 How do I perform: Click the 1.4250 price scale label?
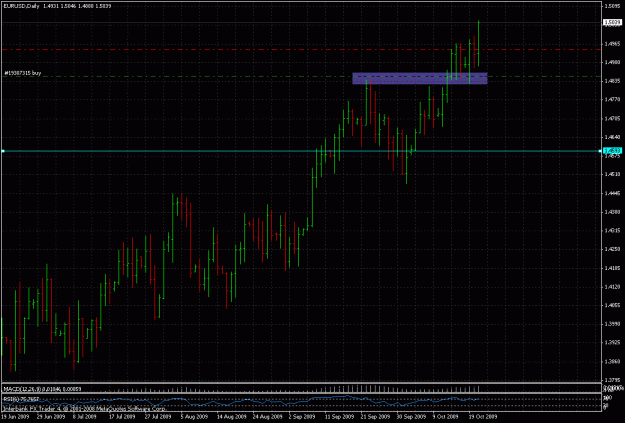tap(612, 249)
